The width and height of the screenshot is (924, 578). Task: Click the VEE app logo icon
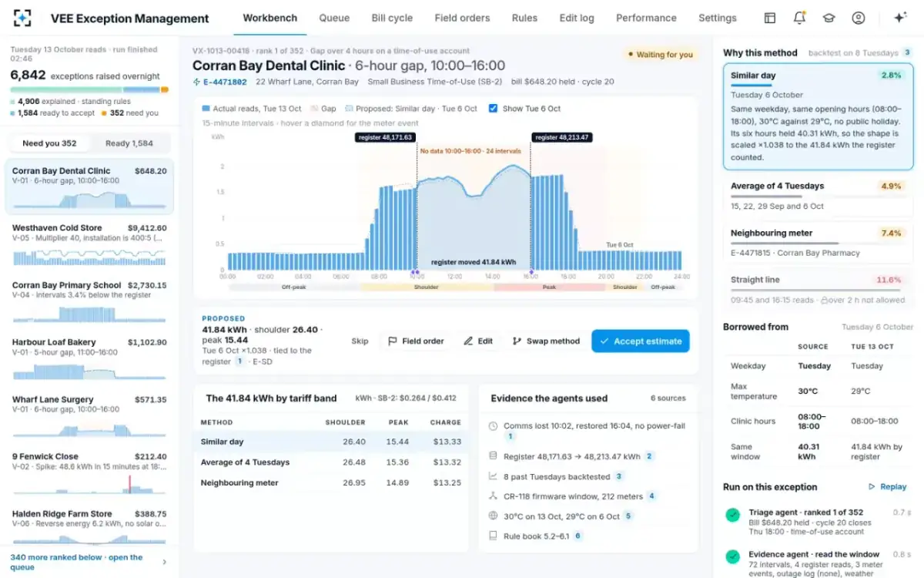[22, 18]
